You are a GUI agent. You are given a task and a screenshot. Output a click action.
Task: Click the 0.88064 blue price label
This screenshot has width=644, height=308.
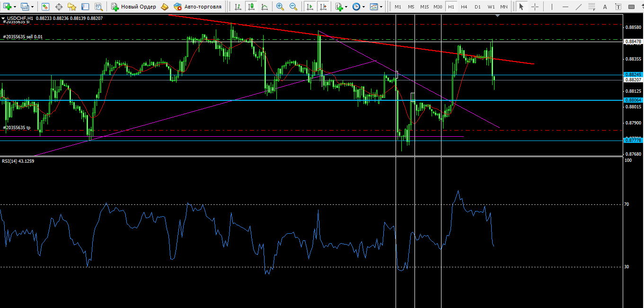tap(633, 100)
